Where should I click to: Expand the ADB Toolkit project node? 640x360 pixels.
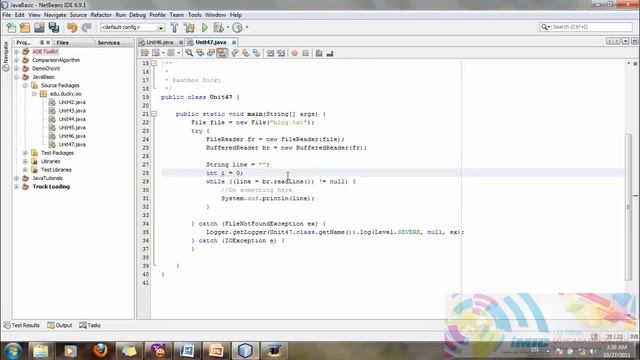17,52
